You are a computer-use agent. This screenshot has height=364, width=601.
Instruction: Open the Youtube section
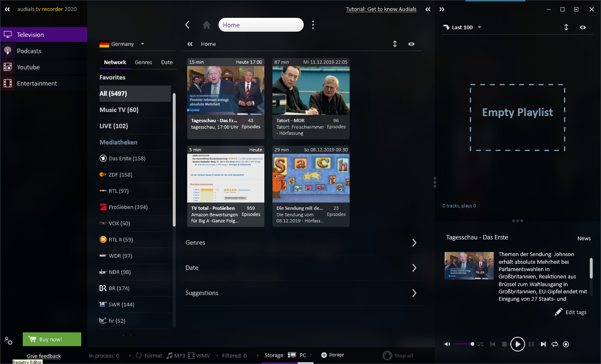(43, 67)
